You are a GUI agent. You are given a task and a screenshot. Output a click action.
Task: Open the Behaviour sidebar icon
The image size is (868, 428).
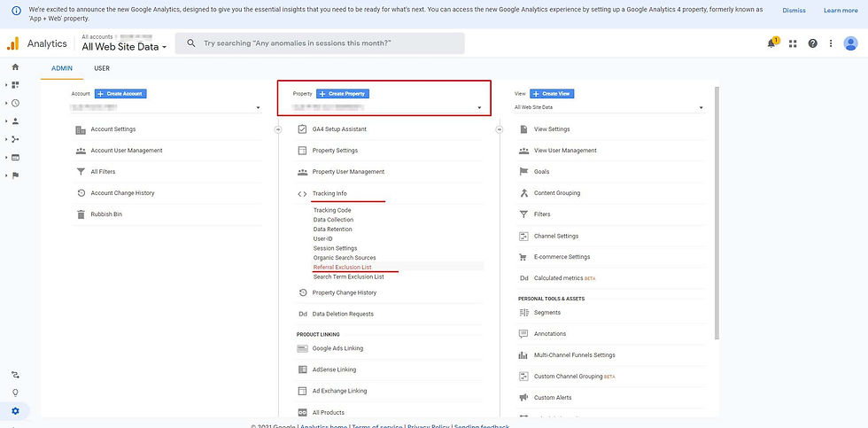[16, 157]
